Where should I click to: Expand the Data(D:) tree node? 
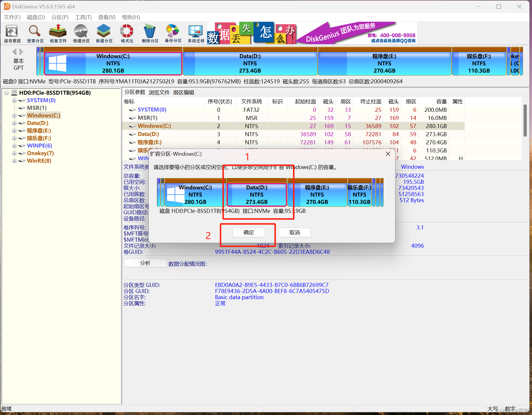(x=14, y=123)
